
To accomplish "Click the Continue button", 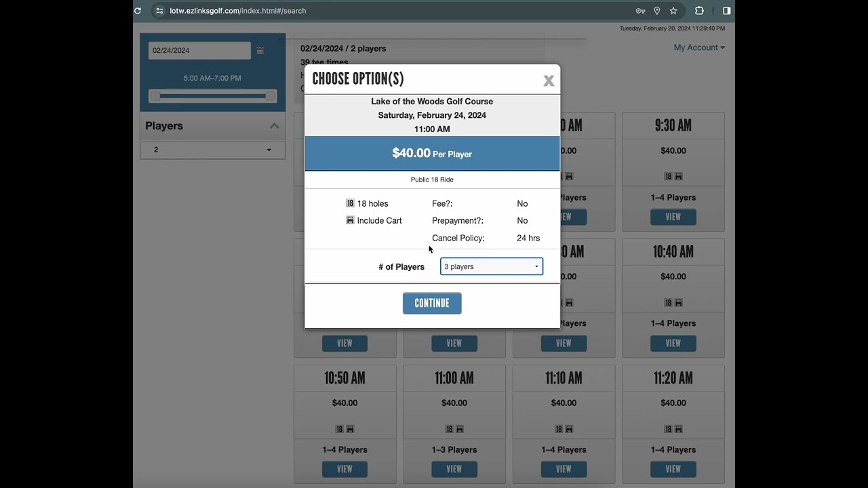I will tap(432, 304).
